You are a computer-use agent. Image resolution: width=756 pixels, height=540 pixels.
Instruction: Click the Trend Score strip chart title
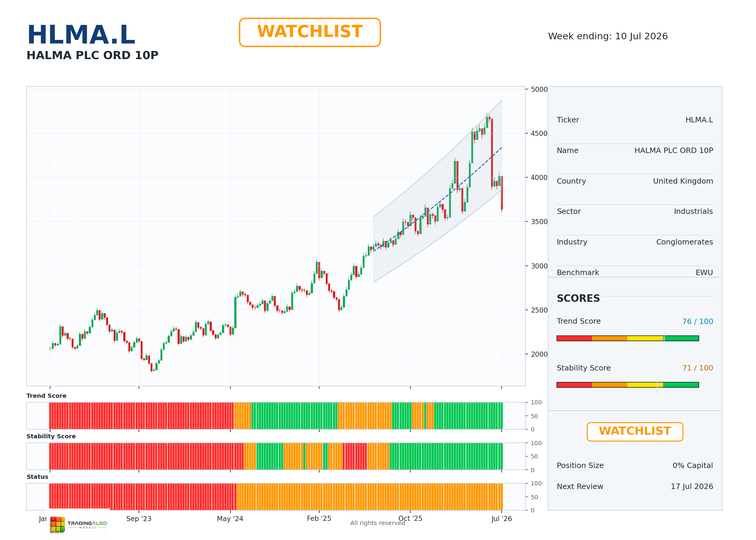click(46, 396)
